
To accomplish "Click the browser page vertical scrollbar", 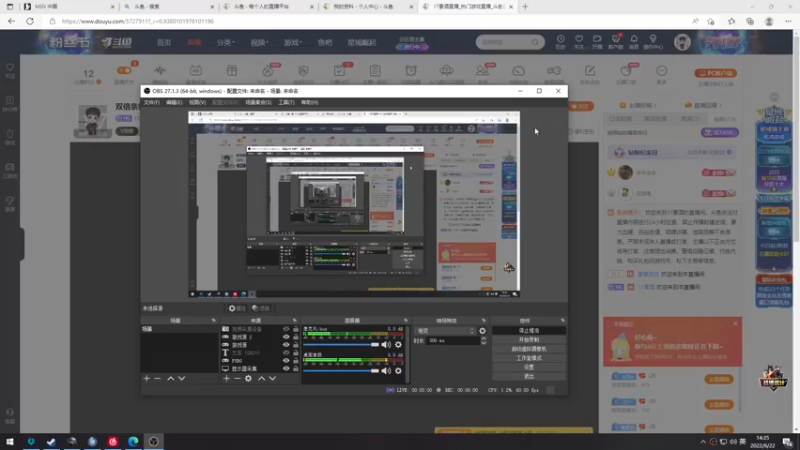I will (x=796, y=138).
